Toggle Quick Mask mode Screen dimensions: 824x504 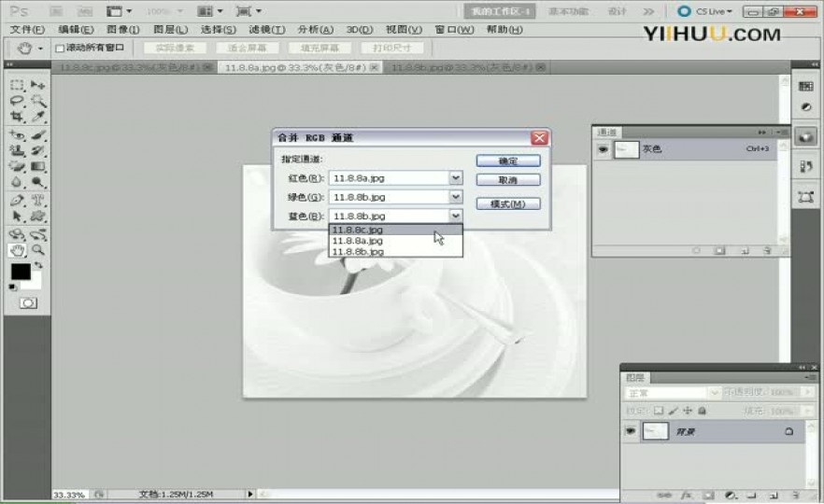28,303
